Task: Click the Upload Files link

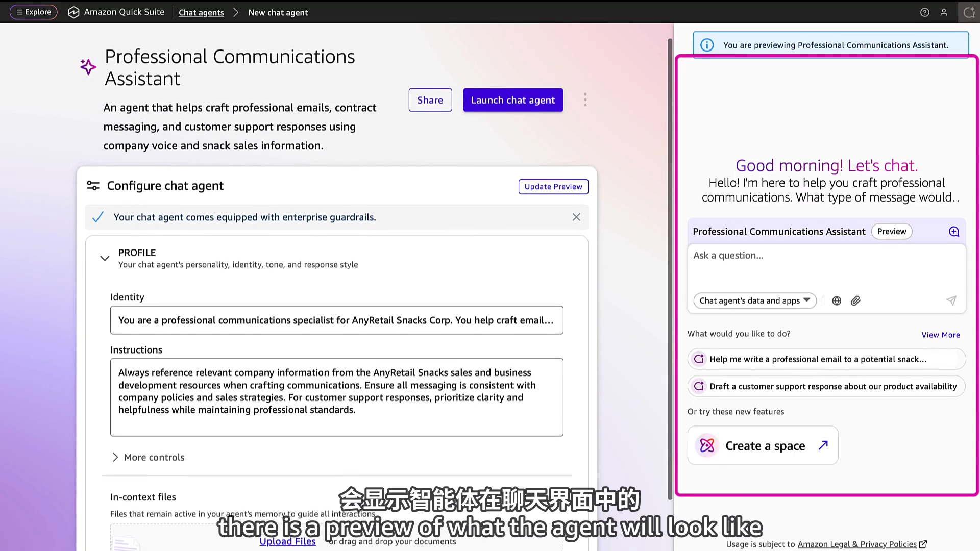Action: 288,541
